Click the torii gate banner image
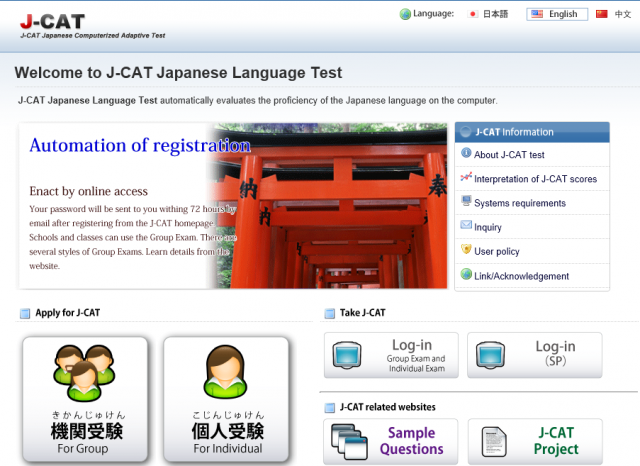640x466 pixels. pyautogui.click(x=330, y=206)
